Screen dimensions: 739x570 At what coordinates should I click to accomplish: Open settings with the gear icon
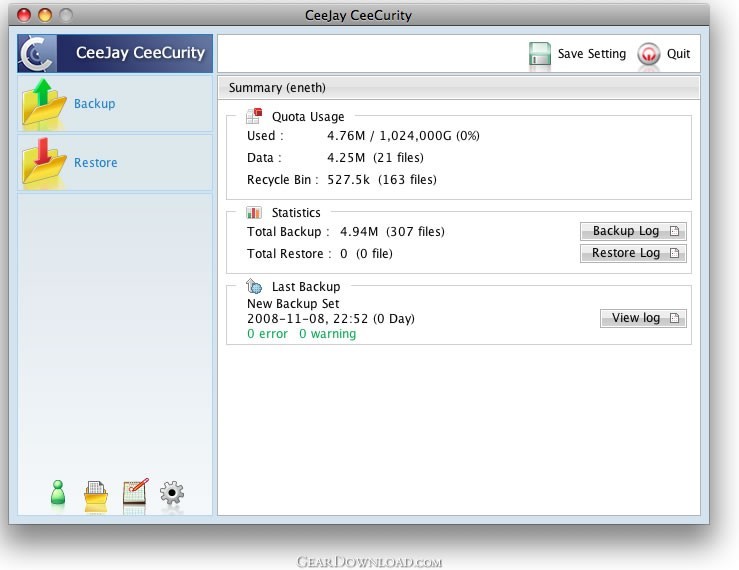coord(172,494)
